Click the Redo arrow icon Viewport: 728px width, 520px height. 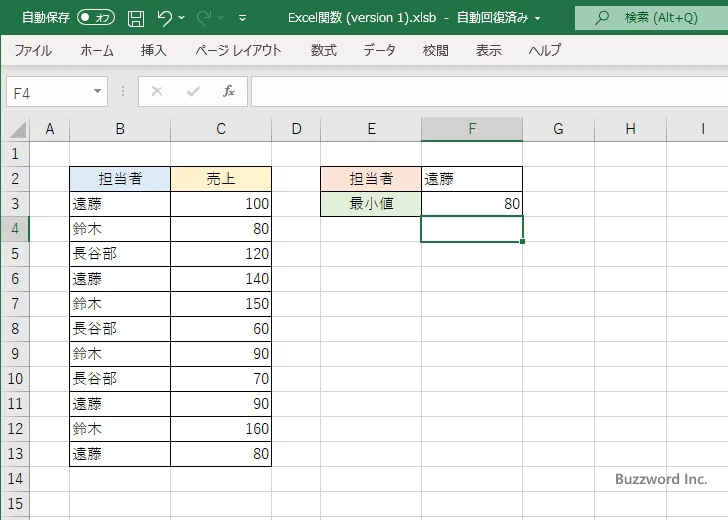coord(203,18)
